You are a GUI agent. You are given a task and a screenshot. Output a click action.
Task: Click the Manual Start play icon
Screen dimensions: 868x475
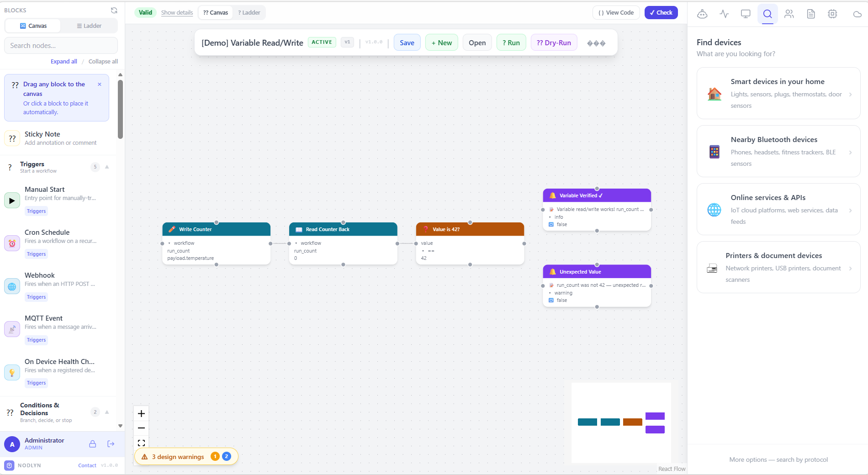pos(12,201)
